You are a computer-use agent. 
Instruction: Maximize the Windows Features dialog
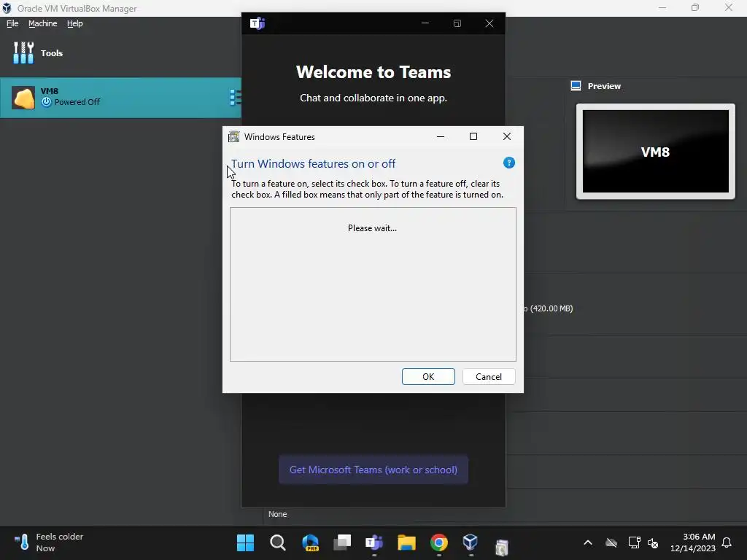pyautogui.click(x=473, y=136)
